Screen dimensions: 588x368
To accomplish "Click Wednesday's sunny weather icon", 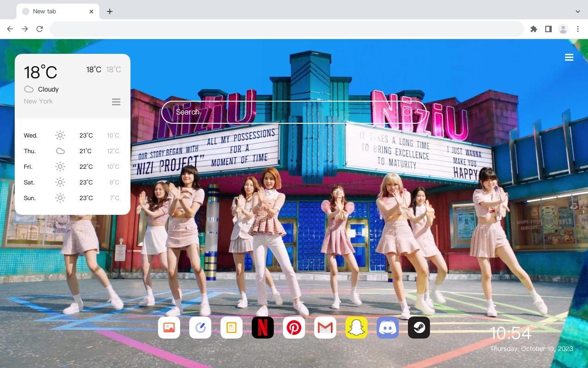I will (x=60, y=135).
